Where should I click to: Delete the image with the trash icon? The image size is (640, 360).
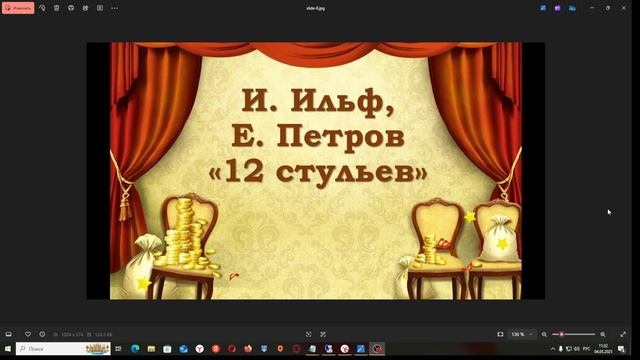(57, 8)
